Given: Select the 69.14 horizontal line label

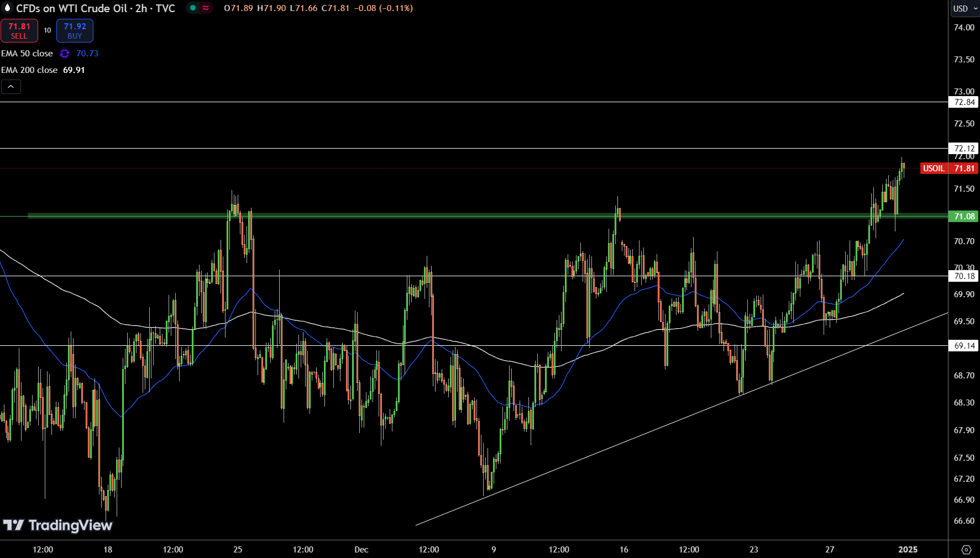Looking at the screenshot, I should pyautogui.click(x=964, y=346).
